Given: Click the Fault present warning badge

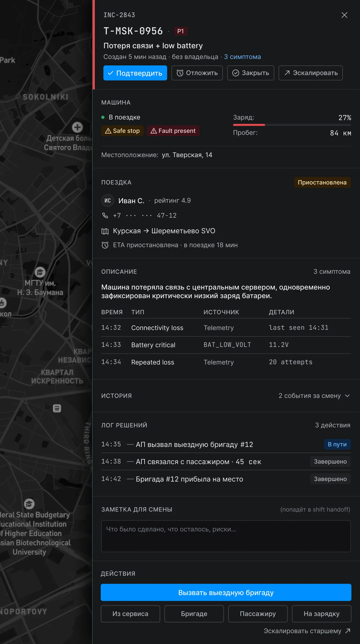Looking at the screenshot, I should (173, 131).
